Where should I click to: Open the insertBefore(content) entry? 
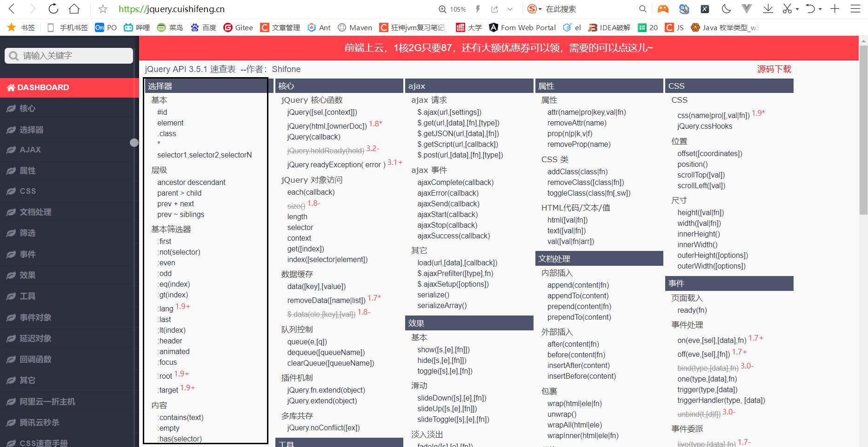[581, 376]
